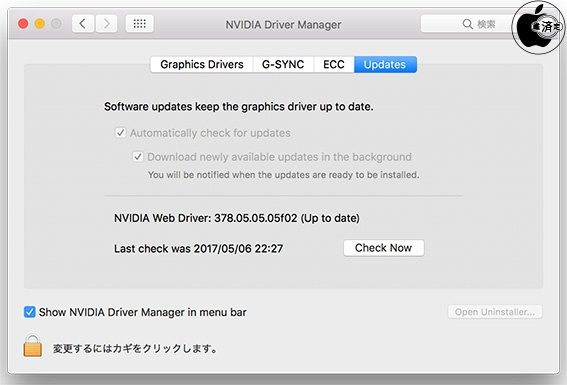The height and width of the screenshot is (385, 567).
Task: Click NVIDIA Web Driver version text
Action: (x=237, y=218)
